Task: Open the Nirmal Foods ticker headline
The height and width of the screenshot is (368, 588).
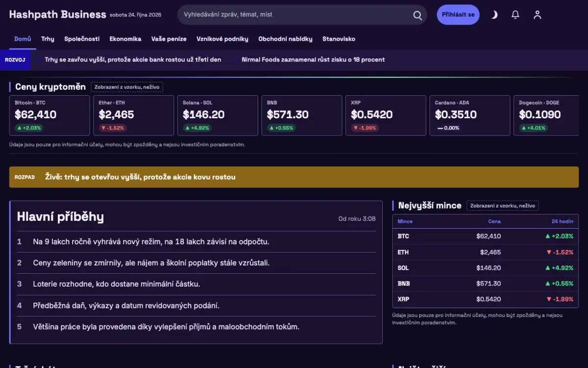Action: (313, 60)
